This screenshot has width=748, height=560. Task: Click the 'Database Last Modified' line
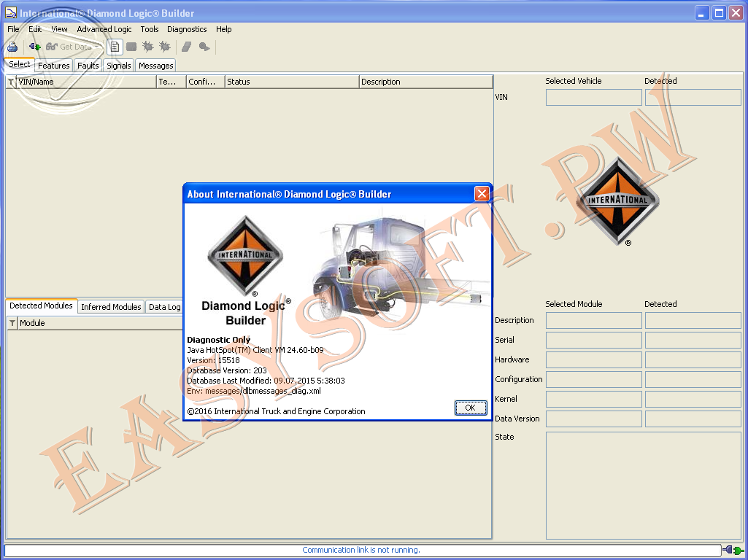coord(266,381)
